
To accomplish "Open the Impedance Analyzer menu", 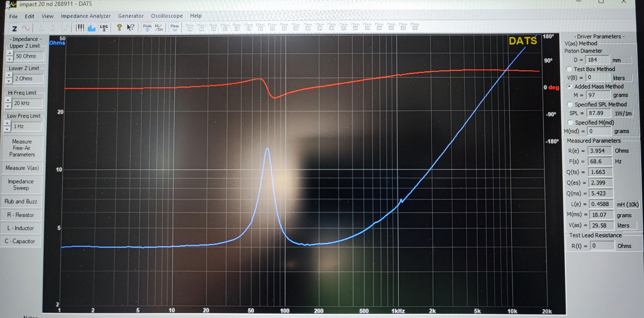I will tap(85, 16).
